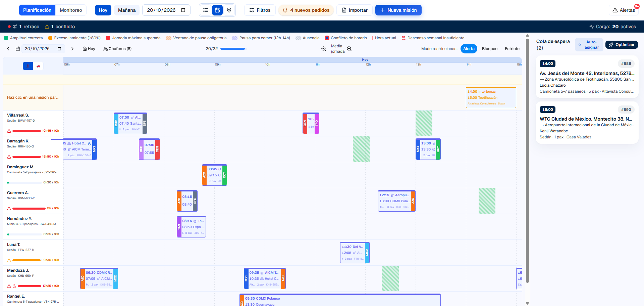The image size is (644, 306).
Task: Click the warning icon under Villarreal S.
Action: (x=9, y=131)
